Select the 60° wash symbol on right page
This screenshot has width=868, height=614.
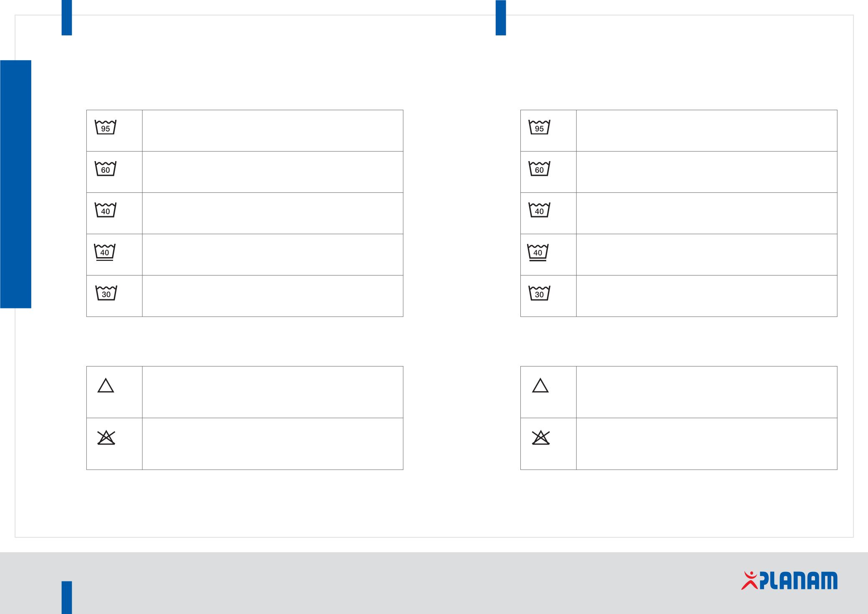(x=539, y=169)
